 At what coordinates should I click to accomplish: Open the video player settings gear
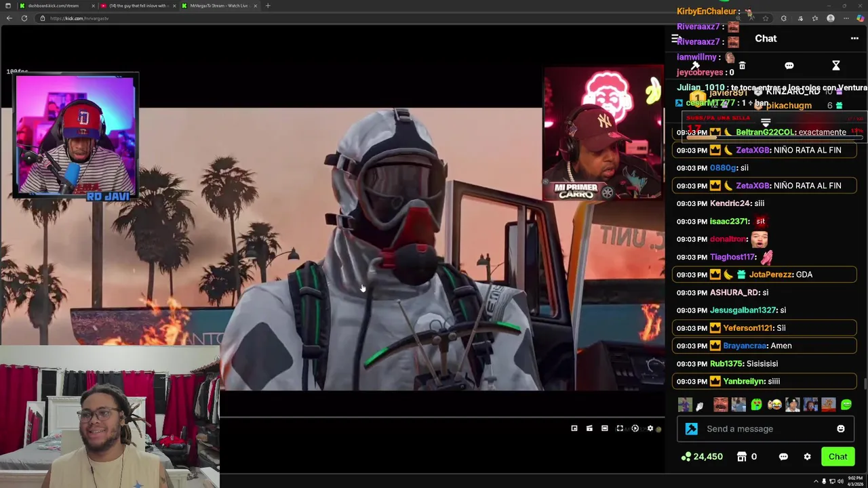click(650, 428)
